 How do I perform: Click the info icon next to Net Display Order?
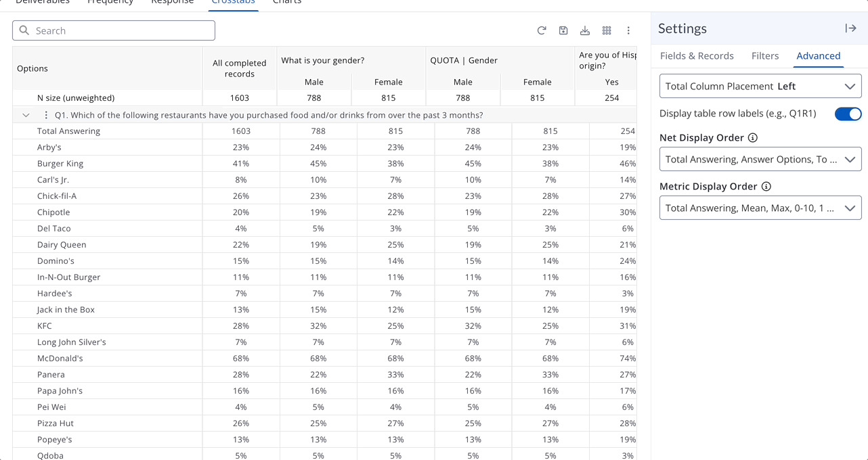(752, 138)
